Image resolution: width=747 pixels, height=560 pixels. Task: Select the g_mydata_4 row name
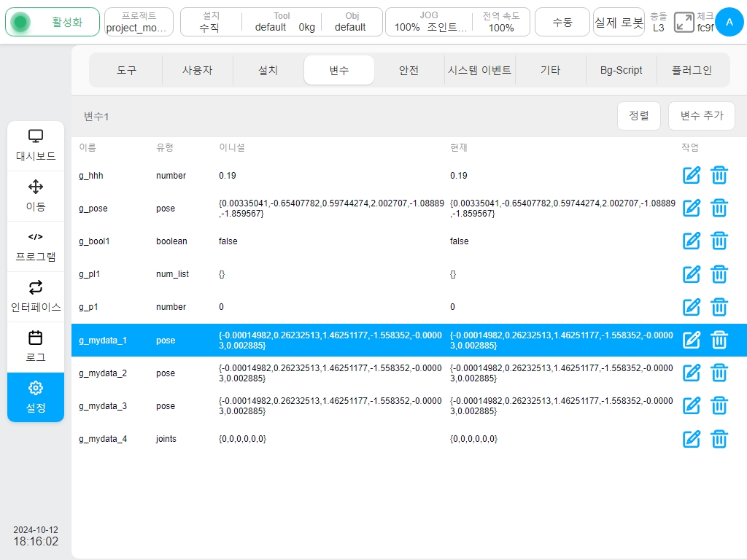click(103, 438)
